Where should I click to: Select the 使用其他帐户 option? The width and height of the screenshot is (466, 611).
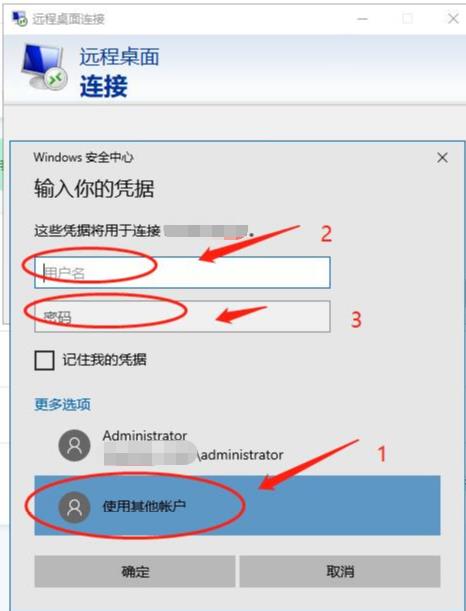[237, 505]
